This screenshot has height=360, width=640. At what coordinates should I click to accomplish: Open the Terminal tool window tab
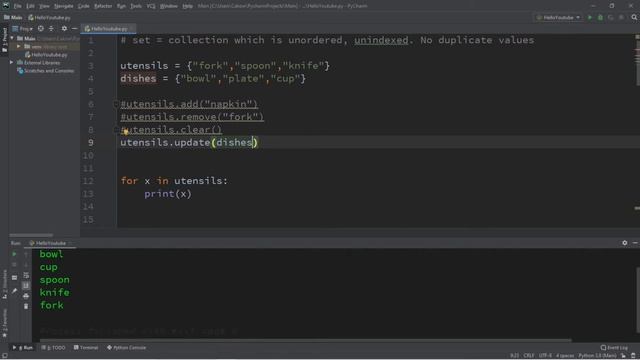[x=86, y=348]
